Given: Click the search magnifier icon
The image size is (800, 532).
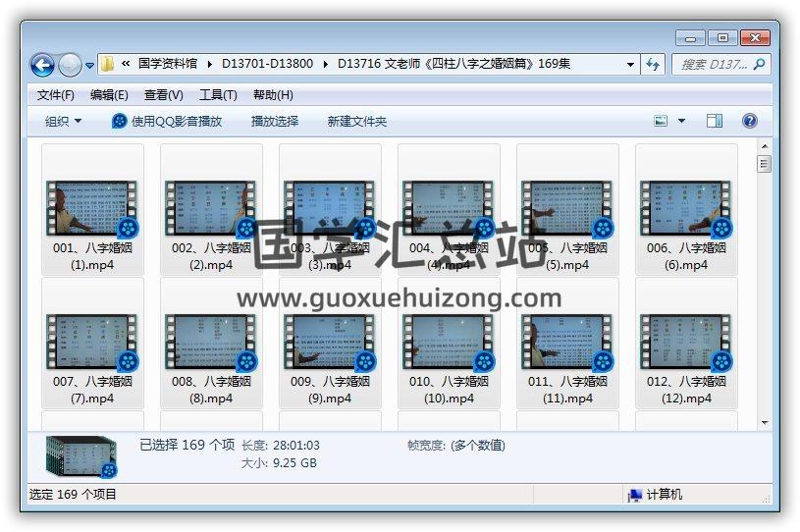Looking at the screenshot, I should (x=758, y=64).
